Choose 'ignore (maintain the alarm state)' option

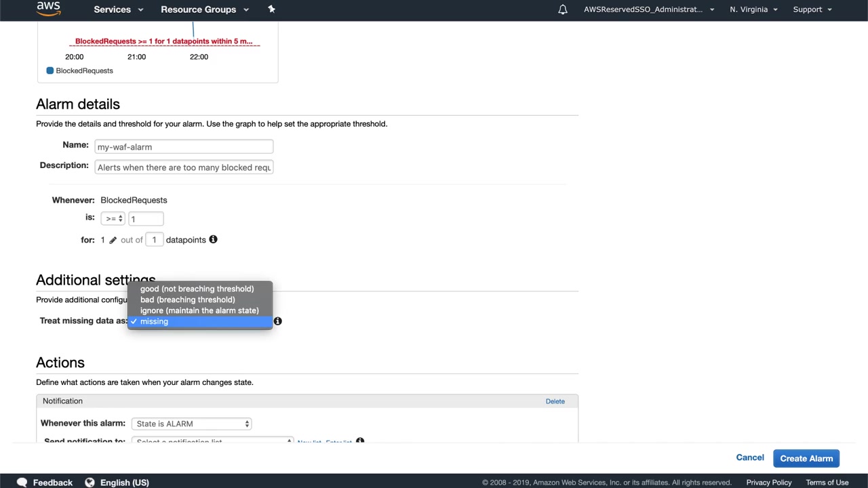click(199, 310)
